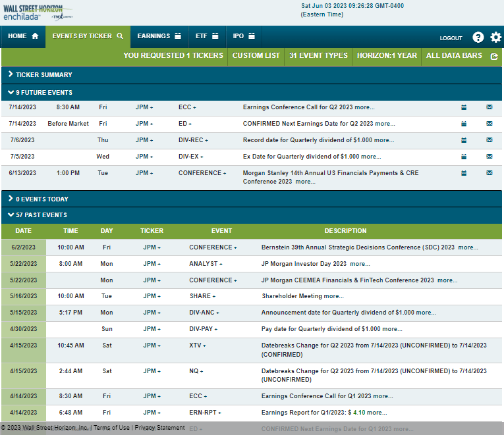The image size is (504, 435).
Task: Expand Ticker Summary section
Action: [252, 75]
